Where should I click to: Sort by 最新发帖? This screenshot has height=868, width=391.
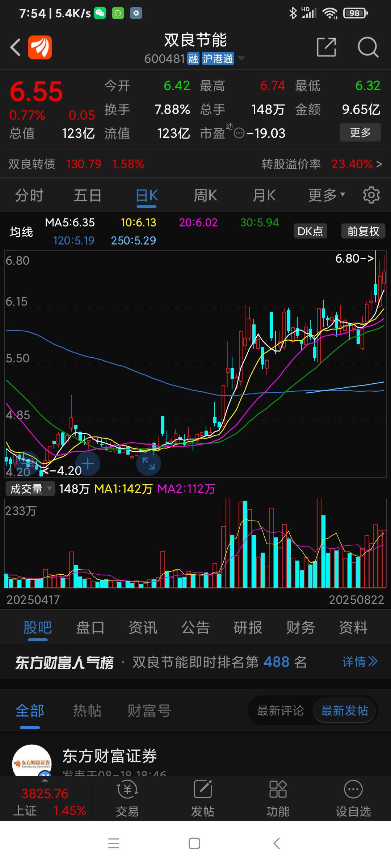[345, 711]
